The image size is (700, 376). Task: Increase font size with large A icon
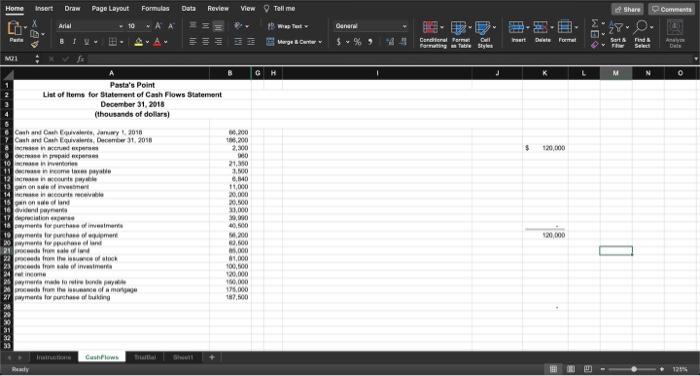coord(158,26)
